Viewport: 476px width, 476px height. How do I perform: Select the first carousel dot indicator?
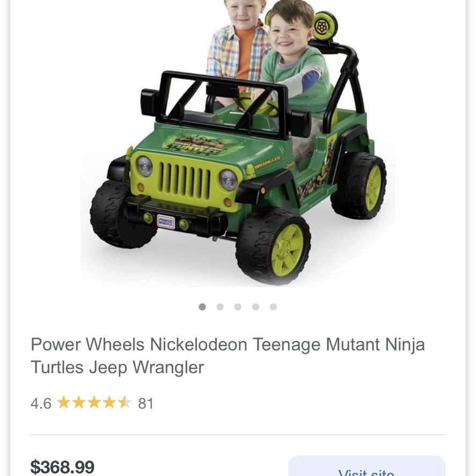click(202, 307)
